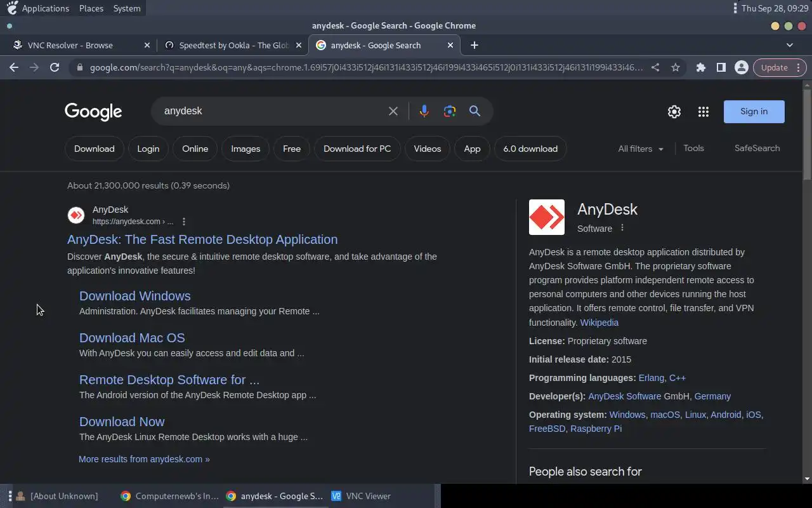The width and height of the screenshot is (812, 508).
Task: Select the Free filter chip
Action: (x=292, y=149)
